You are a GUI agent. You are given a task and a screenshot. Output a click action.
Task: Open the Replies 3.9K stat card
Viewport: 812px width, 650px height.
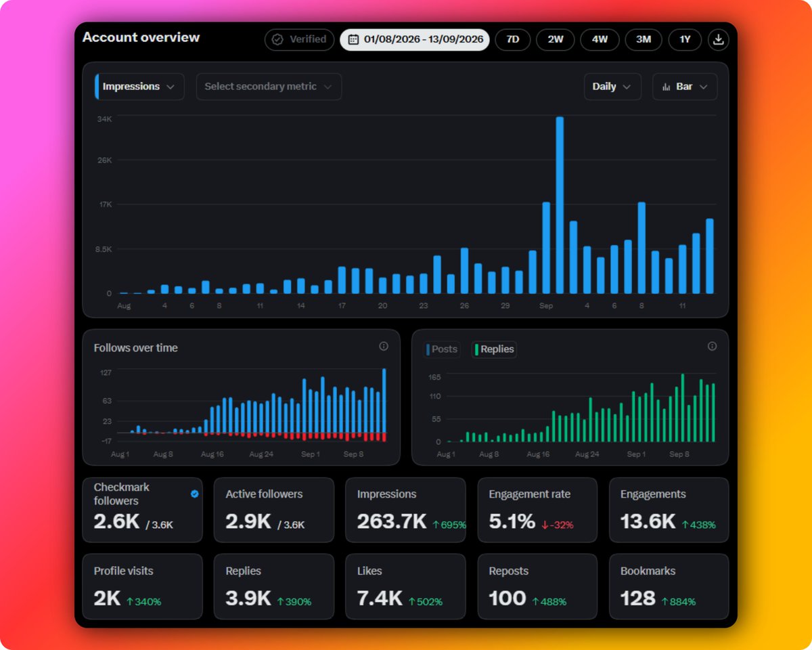coord(274,586)
